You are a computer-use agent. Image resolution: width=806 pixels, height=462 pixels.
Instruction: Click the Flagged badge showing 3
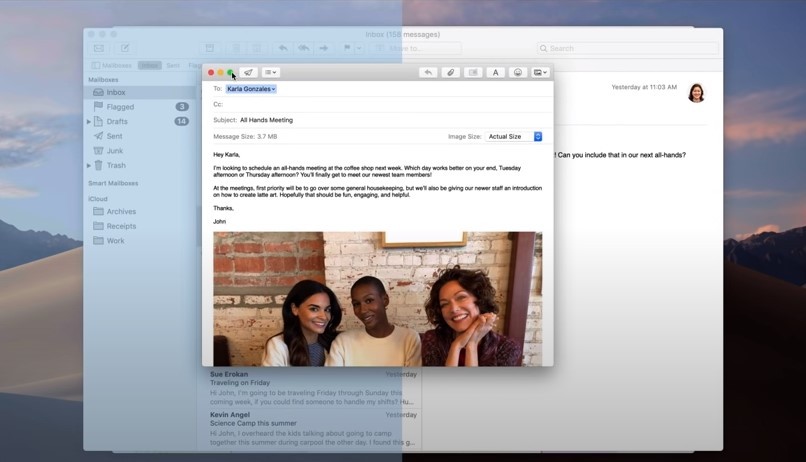182,107
